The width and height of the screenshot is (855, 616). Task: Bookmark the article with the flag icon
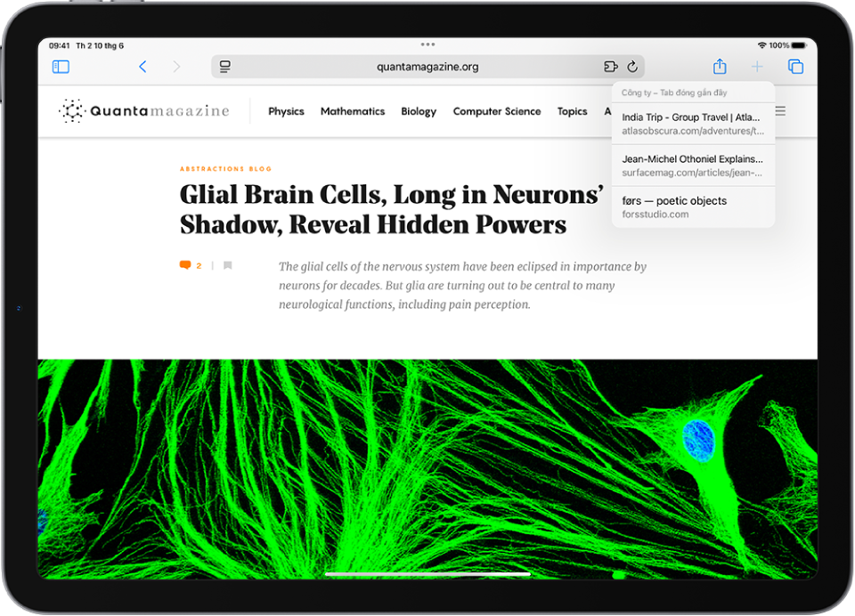[x=228, y=265]
